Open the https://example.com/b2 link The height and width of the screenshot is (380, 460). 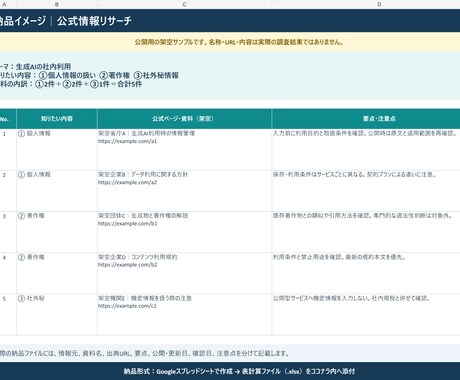click(128, 265)
